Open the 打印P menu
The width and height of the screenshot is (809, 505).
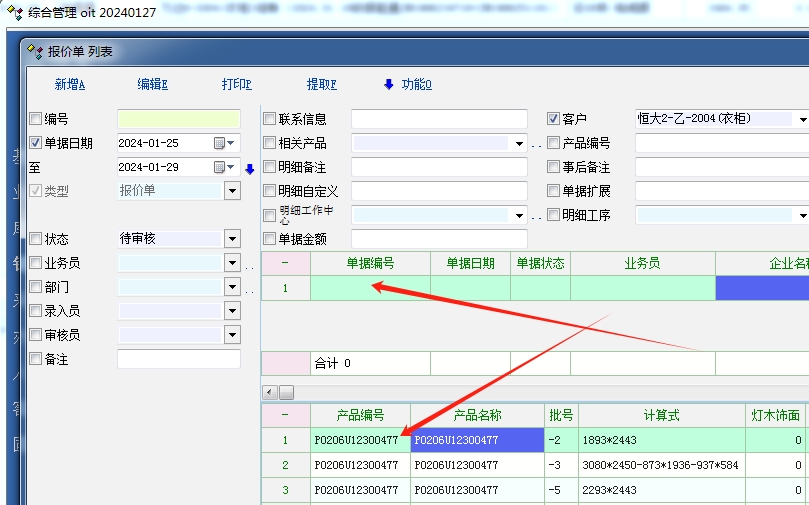tap(237, 85)
